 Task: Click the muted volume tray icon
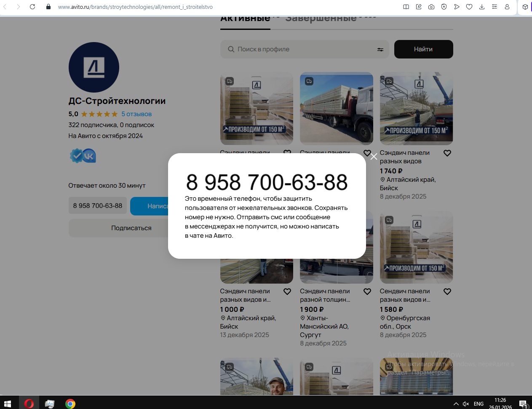(x=466, y=404)
